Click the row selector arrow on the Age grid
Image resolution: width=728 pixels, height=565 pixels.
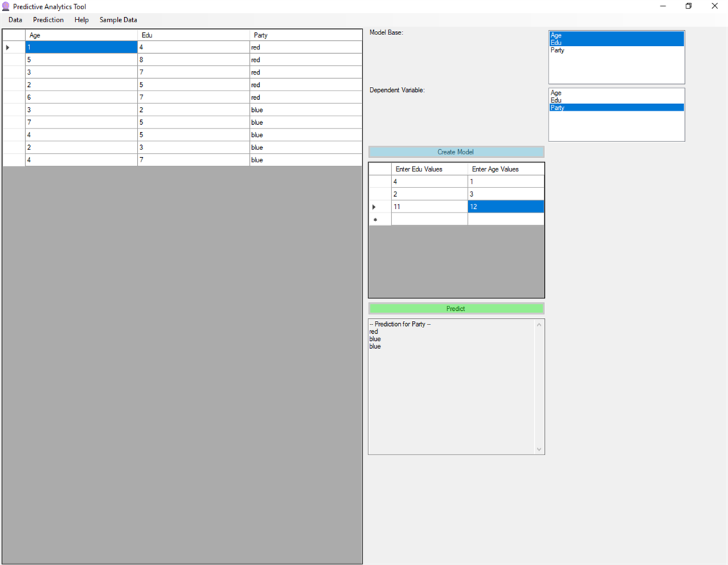coord(6,47)
